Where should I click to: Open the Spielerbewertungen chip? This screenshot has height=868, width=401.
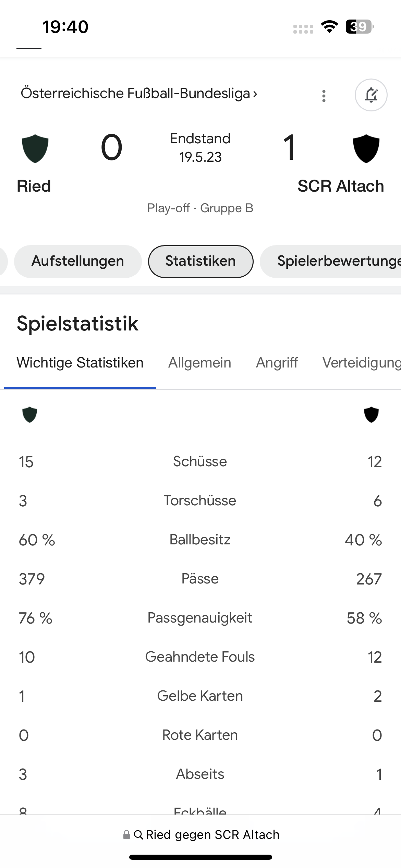pos(330,261)
